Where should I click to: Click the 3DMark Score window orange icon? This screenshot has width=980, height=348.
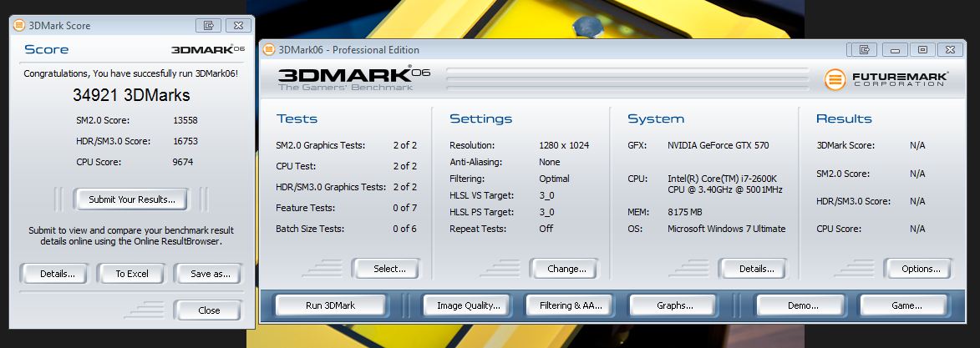point(19,26)
